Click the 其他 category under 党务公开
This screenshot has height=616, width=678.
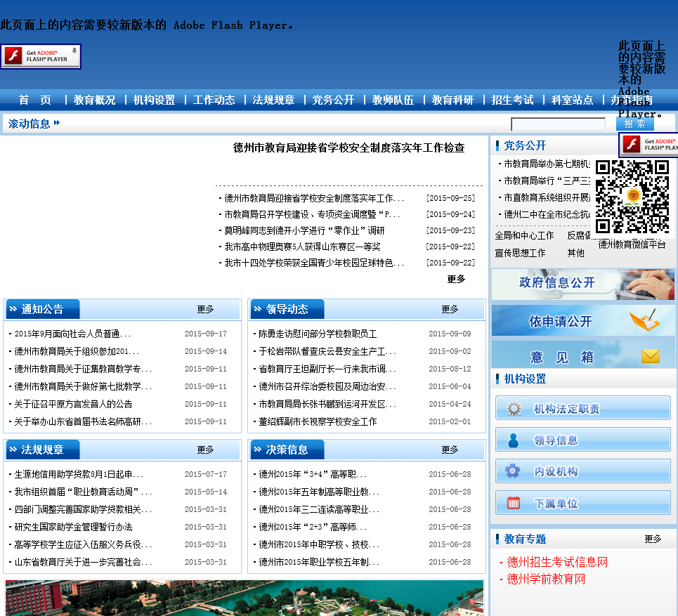pyautogui.click(x=575, y=253)
